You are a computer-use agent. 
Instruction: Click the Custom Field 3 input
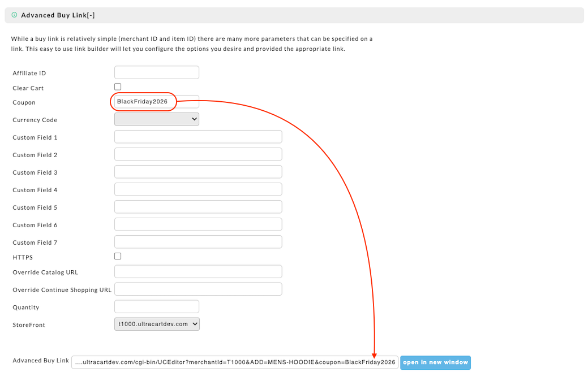point(198,172)
